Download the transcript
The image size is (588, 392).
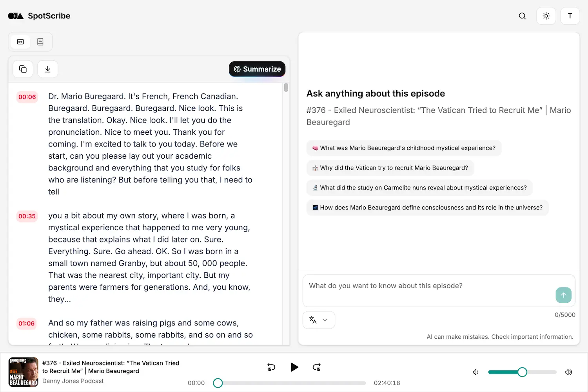click(47, 69)
